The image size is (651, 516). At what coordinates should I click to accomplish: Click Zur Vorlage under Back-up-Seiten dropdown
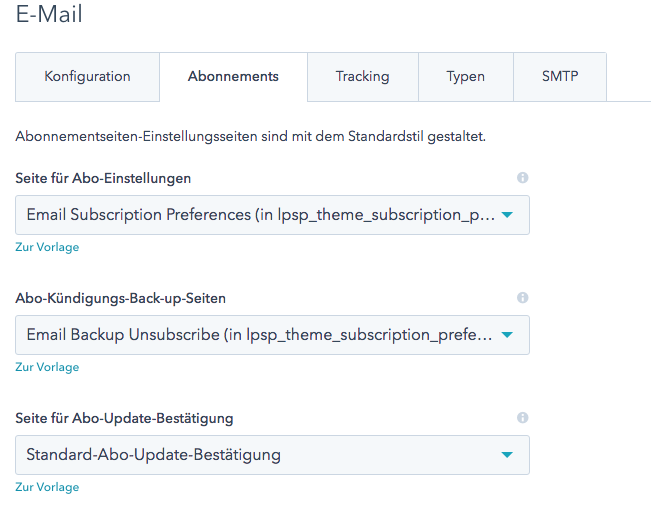tap(47, 367)
